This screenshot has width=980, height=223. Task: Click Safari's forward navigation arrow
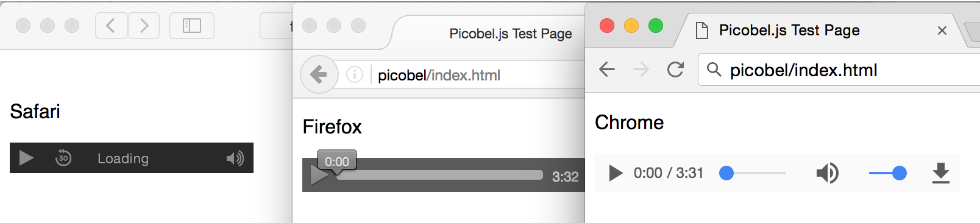(x=144, y=26)
